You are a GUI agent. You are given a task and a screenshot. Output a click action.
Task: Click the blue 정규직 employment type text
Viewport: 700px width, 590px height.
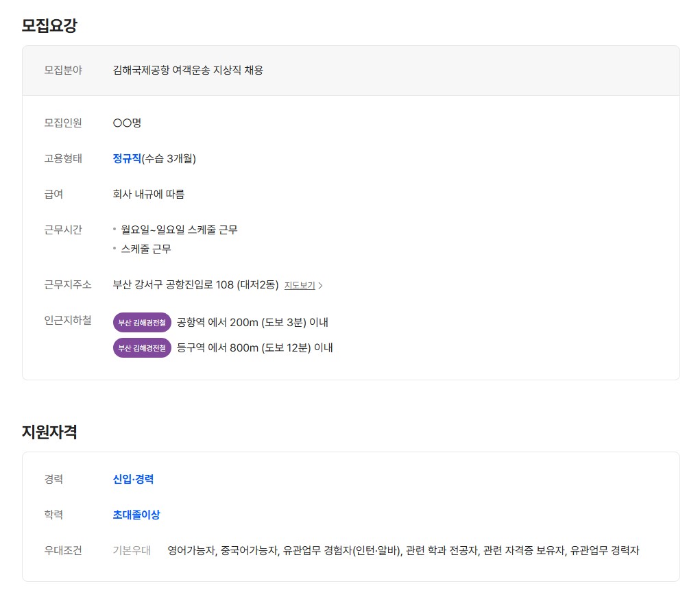(127, 158)
